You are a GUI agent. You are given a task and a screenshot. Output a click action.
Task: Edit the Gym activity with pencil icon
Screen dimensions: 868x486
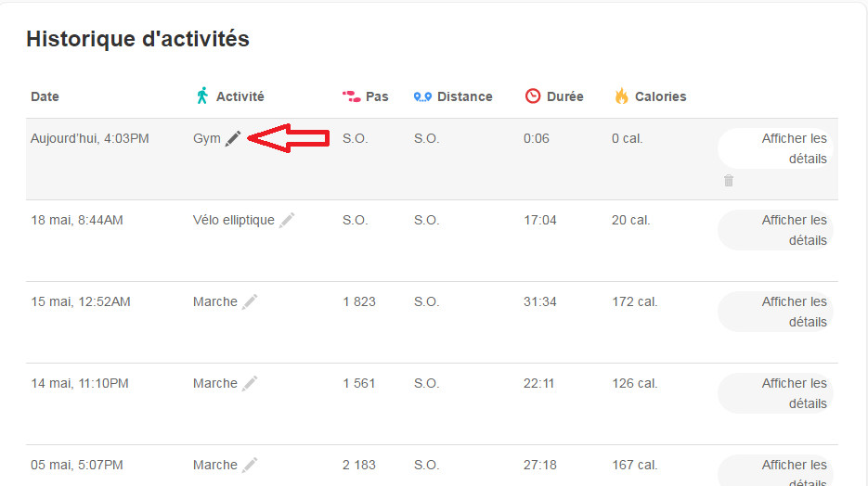[x=233, y=138]
